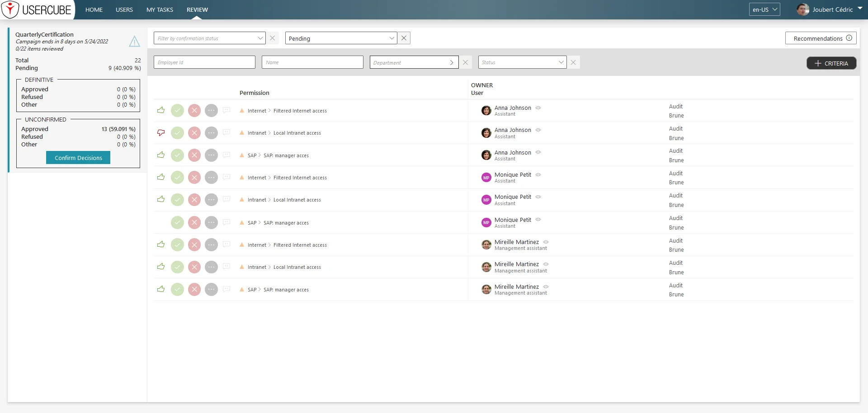Select the REVIEW tab
The image size is (868, 413).
click(x=198, y=9)
